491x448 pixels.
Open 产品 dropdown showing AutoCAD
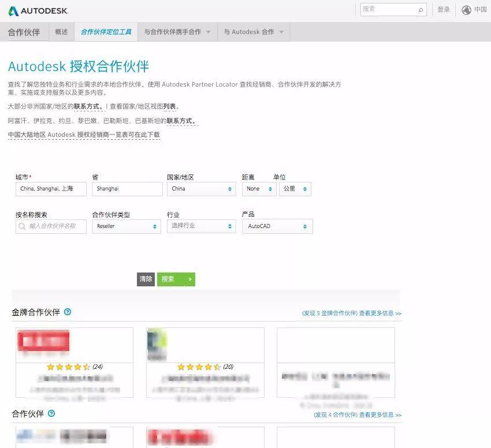tap(277, 226)
